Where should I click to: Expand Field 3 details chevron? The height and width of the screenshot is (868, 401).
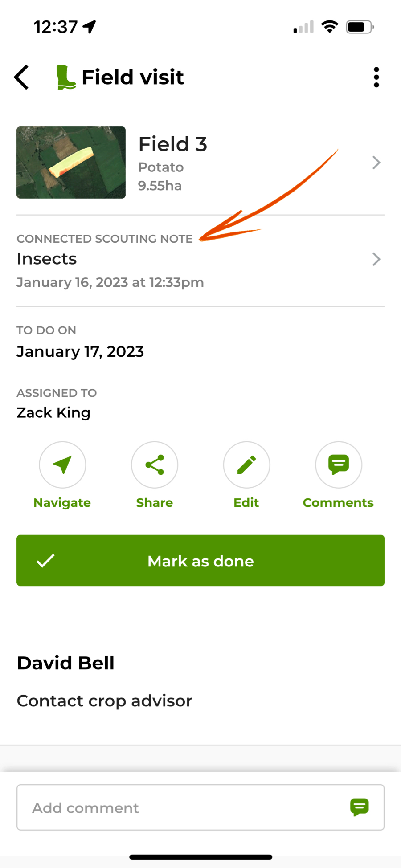coord(376,163)
